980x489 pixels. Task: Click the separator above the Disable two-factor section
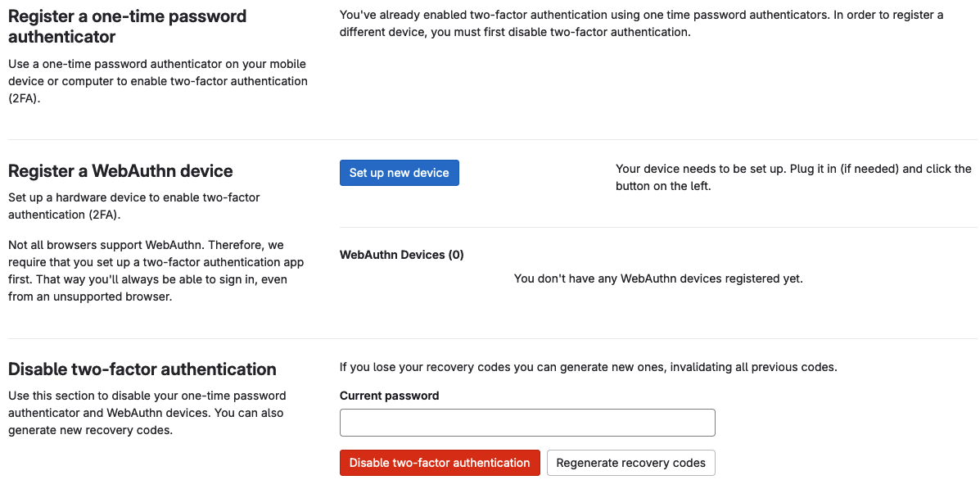coord(490,338)
